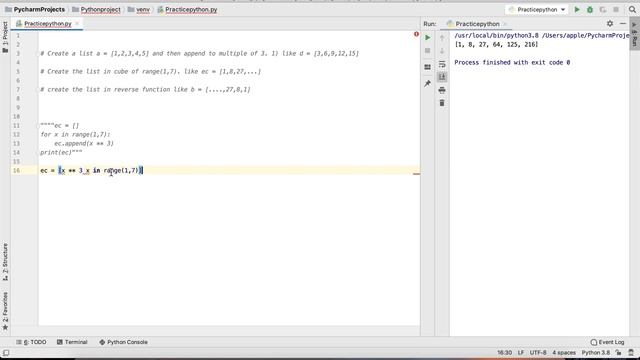The width and height of the screenshot is (640, 360).
Task: Open the Event Log
Action: pyautogui.click(x=607, y=342)
